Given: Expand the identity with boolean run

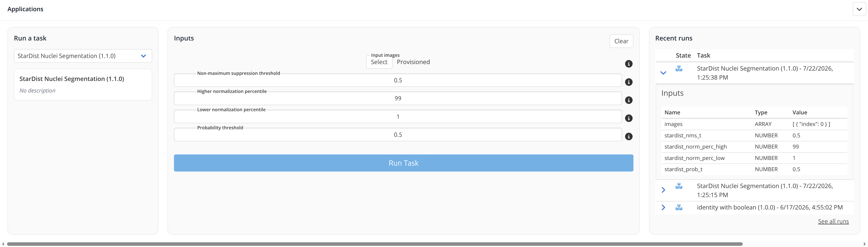Looking at the screenshot, I should (x=663, y=208).
